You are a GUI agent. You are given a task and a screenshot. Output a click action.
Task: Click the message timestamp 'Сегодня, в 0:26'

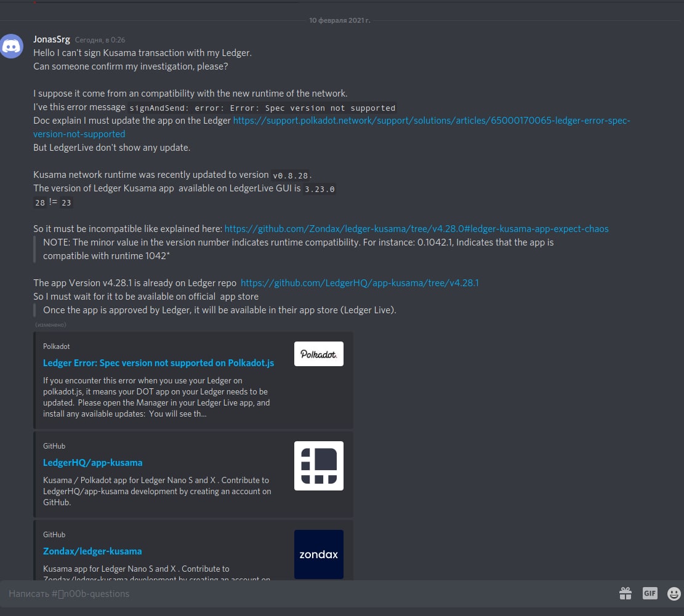pos(100,39)
